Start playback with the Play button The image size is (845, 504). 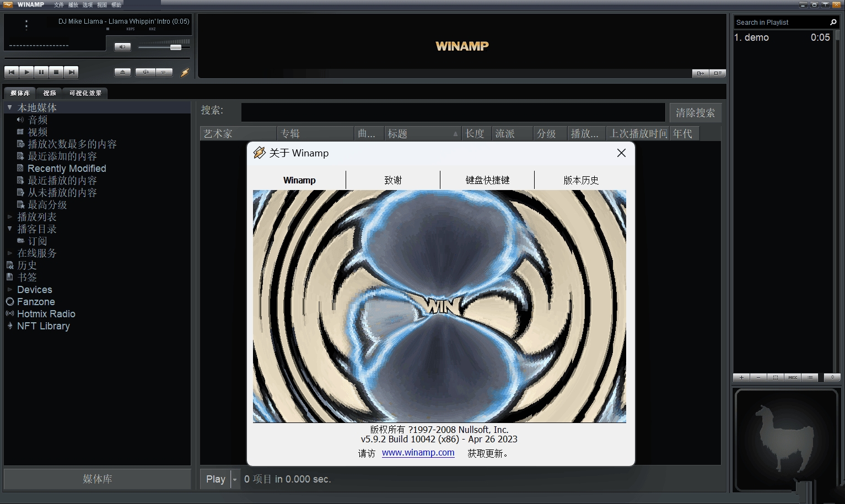(26, 72)
